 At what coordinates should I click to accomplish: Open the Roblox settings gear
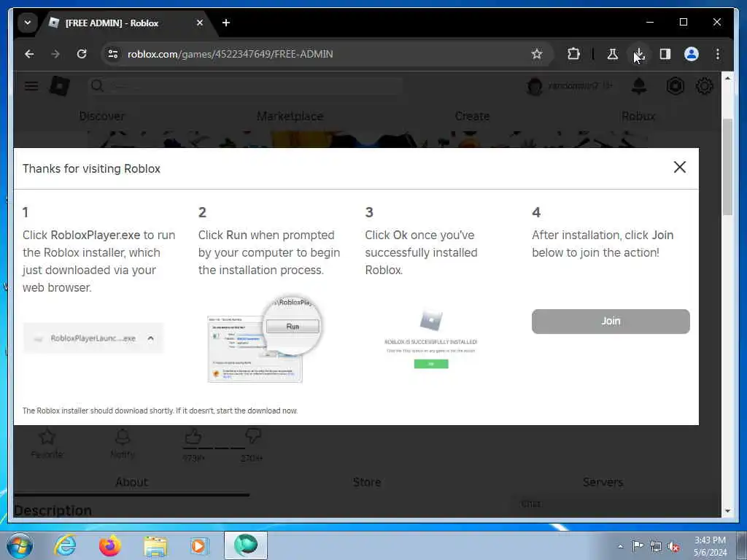point(704,86)
